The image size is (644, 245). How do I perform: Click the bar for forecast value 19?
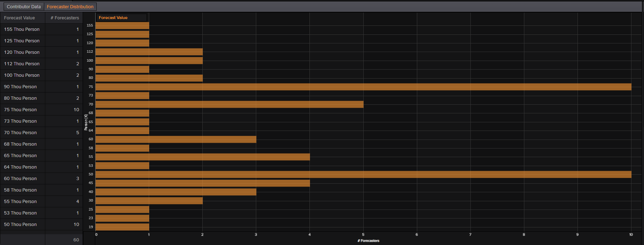click(x=122, y=227)
